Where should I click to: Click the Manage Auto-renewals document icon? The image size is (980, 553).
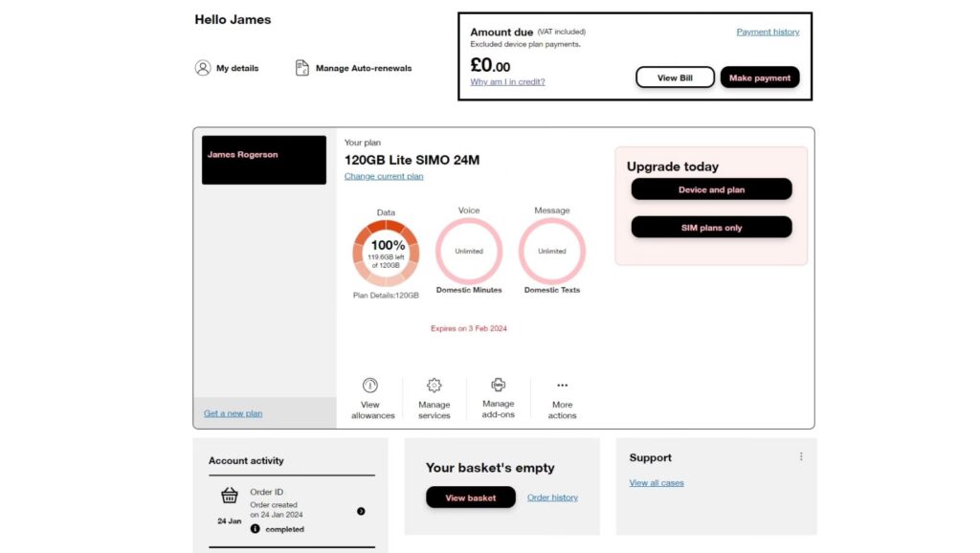(x=302, y=68)
